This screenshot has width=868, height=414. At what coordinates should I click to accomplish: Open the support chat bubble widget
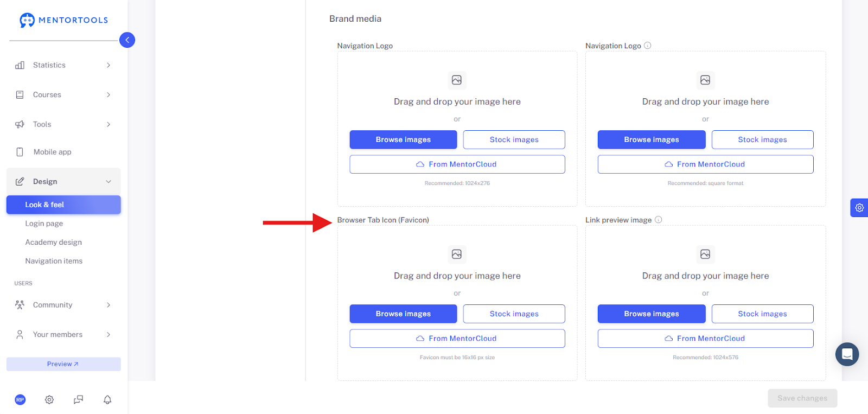click(x=847, y=354)
